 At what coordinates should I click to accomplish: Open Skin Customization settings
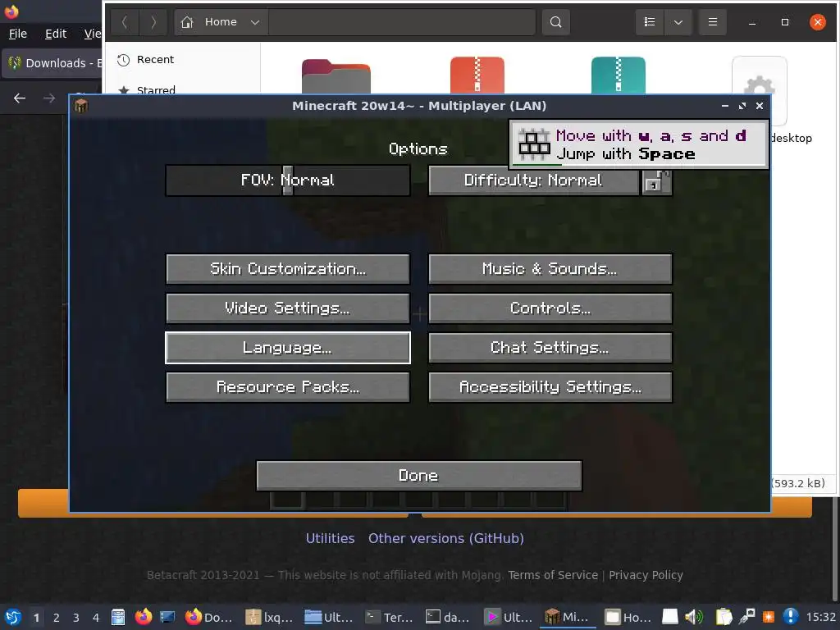(x=288, y=269)
